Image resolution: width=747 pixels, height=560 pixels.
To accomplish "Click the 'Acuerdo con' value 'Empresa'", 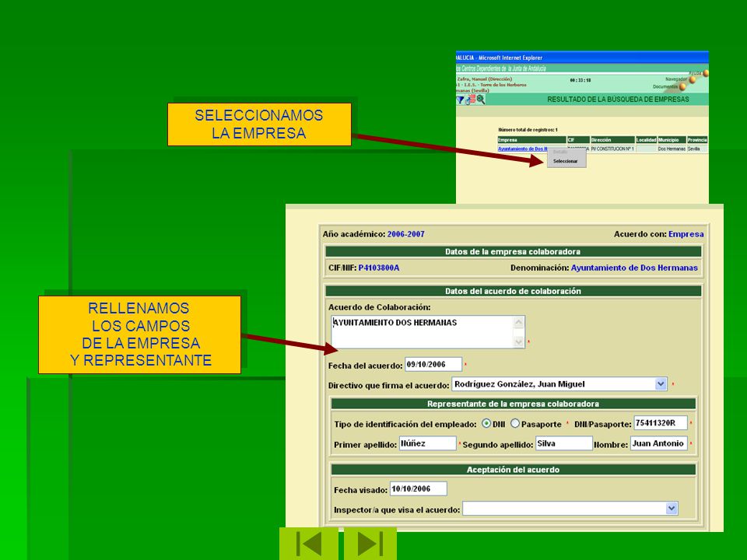I will click(x=686, y=234).
